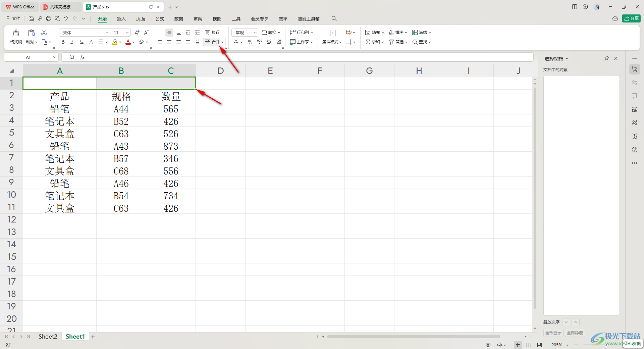Click the fx insert function icon
The height and width of the screenshot is (349, 644).
tap(82, 57)
